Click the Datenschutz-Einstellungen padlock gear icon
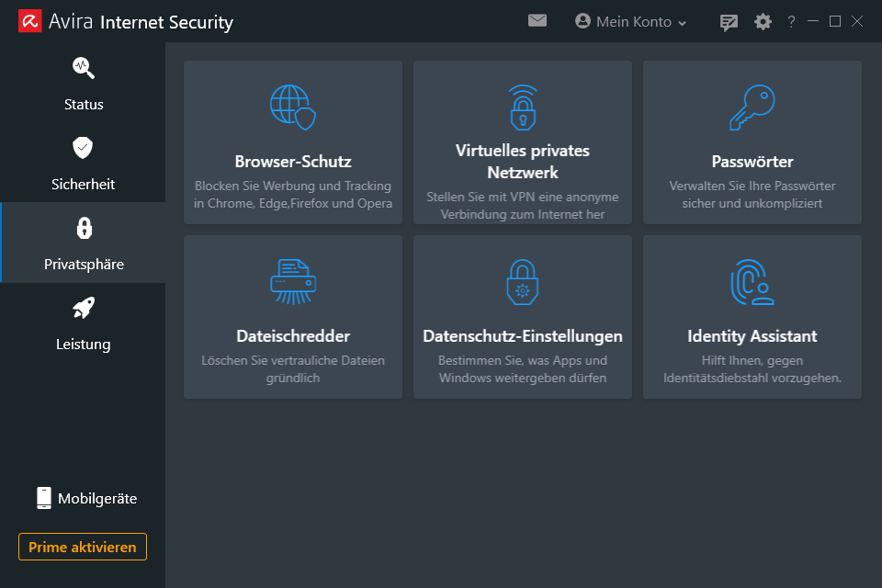The height and width of the screenshot is (588, 882). coord(523,282)
